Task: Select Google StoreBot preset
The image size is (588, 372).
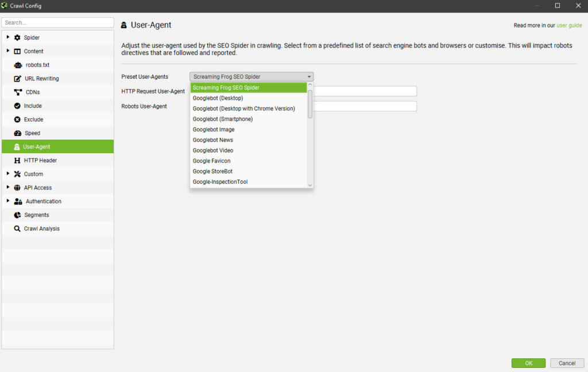Action: [x=249, y=172]
